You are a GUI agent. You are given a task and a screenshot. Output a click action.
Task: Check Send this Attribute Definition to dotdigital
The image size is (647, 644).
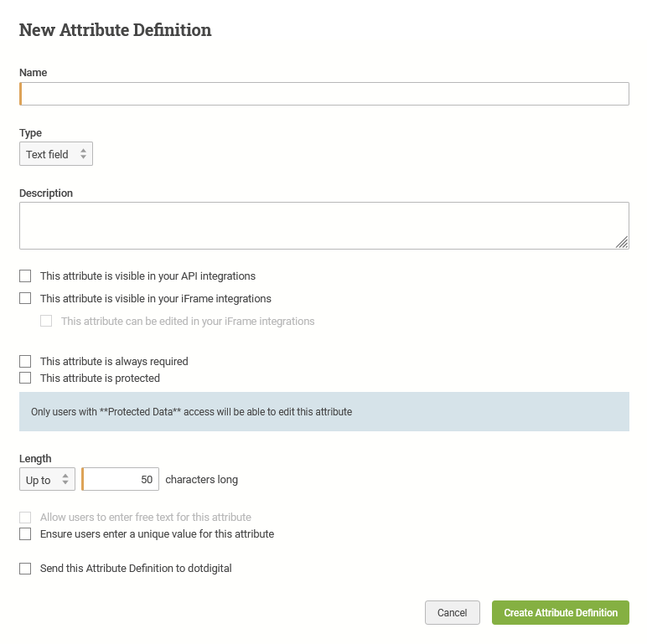point(25,569)
